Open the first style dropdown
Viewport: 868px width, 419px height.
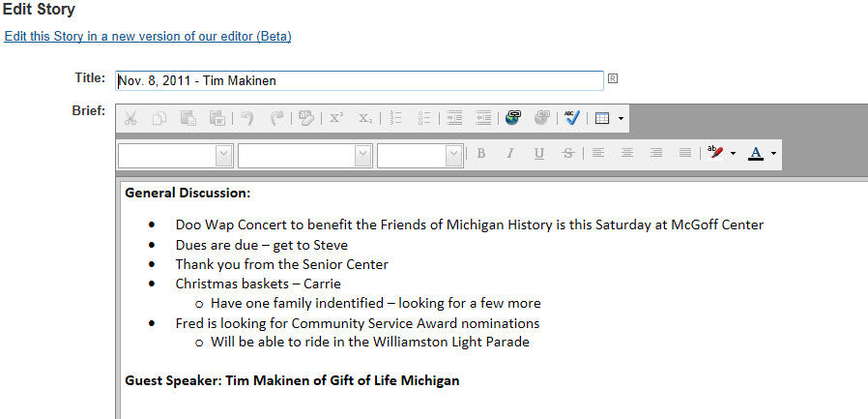click(176, 156)
